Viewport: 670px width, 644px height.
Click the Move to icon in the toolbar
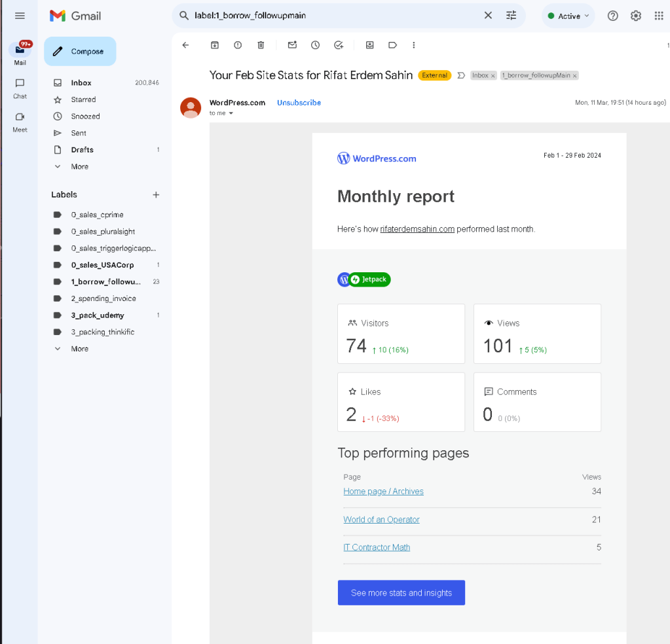pos(370,45)
